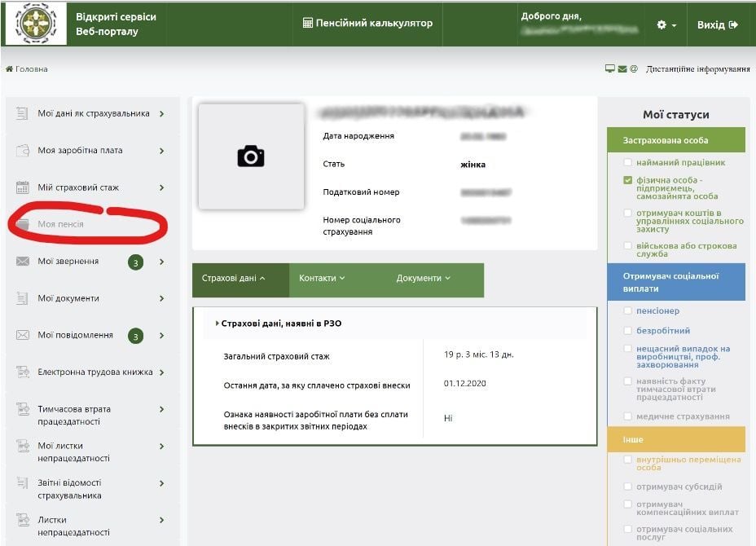756x546 pixels.
Task: Click the envelope icon near Дистанційне інформування
Action: [x=622, y=69]
